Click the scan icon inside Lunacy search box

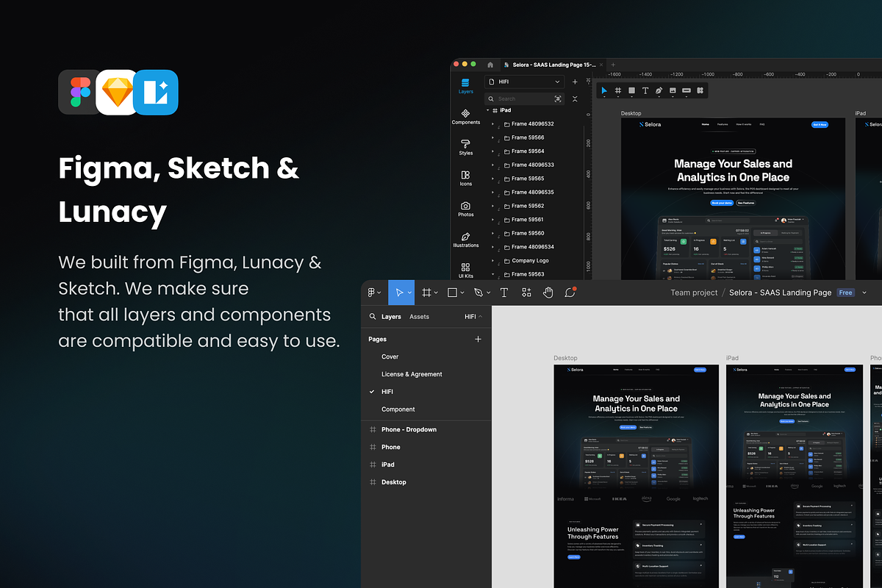(558, 98)
